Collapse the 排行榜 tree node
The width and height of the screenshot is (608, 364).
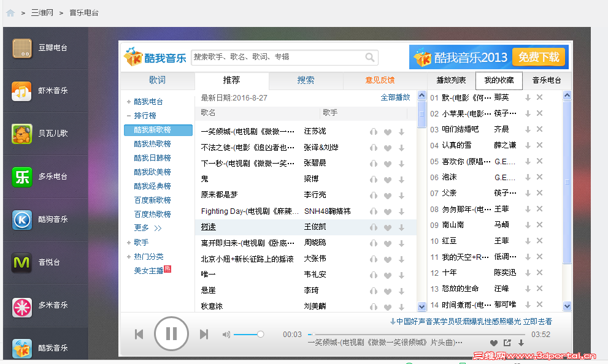tap(128, 116)
